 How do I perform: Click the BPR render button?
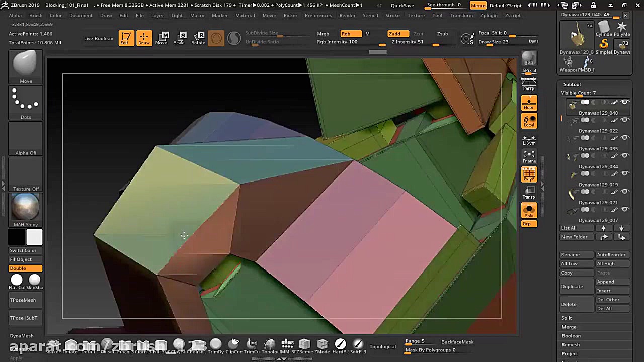[529, 58]
